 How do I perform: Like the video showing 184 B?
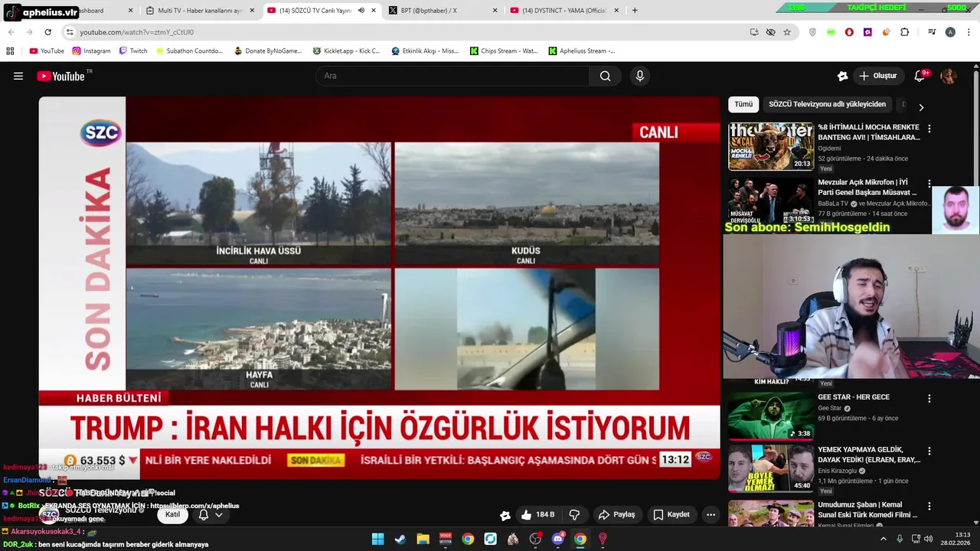pos(537,515)
